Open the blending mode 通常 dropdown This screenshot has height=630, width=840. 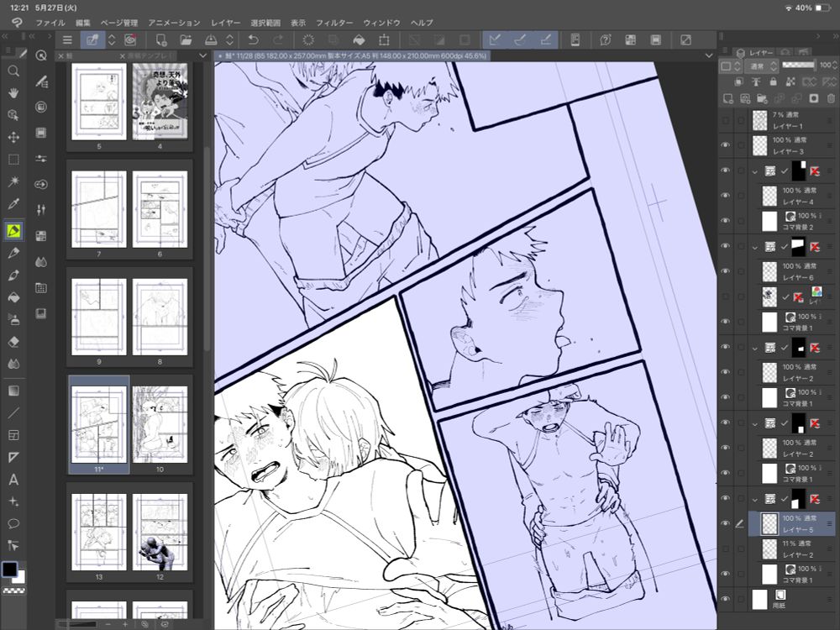[763, 66]
